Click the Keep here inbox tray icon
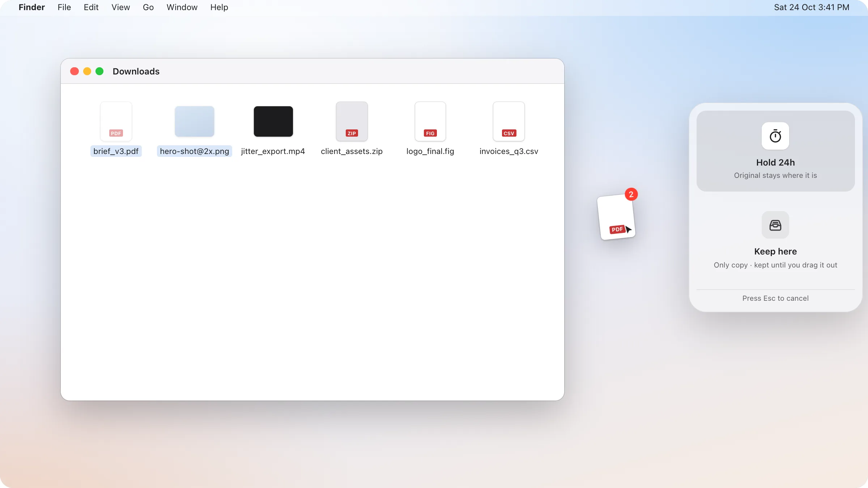The height and width of the screenshot is (488, 868). [775, 225]
